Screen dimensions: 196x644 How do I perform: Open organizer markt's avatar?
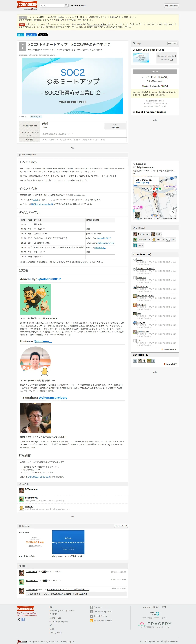[135, 245]
